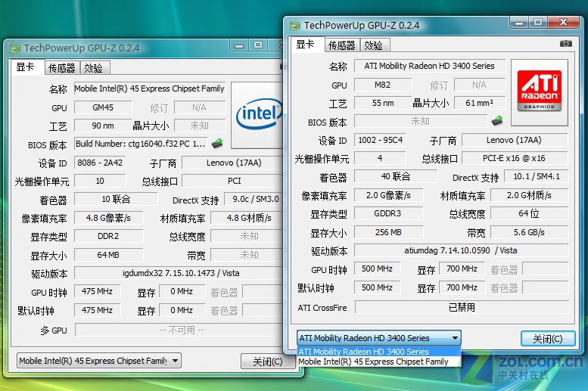Image resolution: width=588 pixels, height=391 pixels.
Task: Click 关闭(C) button in the ATI window
Action: coord(548,339)
